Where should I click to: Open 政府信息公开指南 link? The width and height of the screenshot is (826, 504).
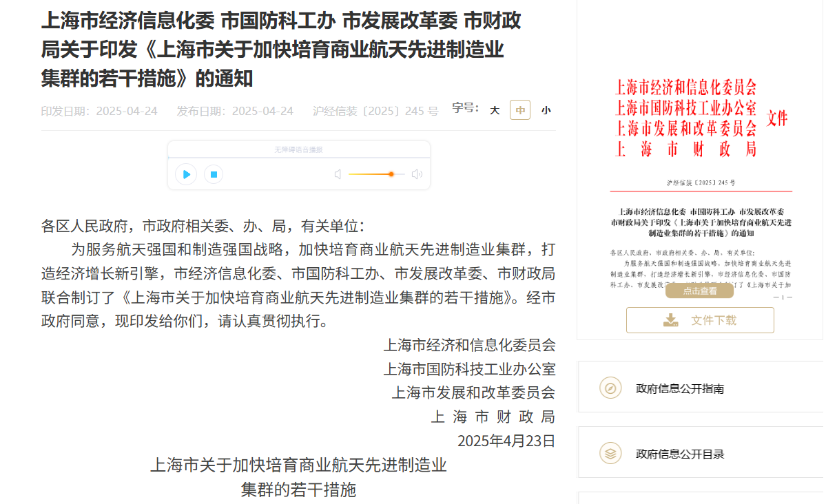coord(679,388)
